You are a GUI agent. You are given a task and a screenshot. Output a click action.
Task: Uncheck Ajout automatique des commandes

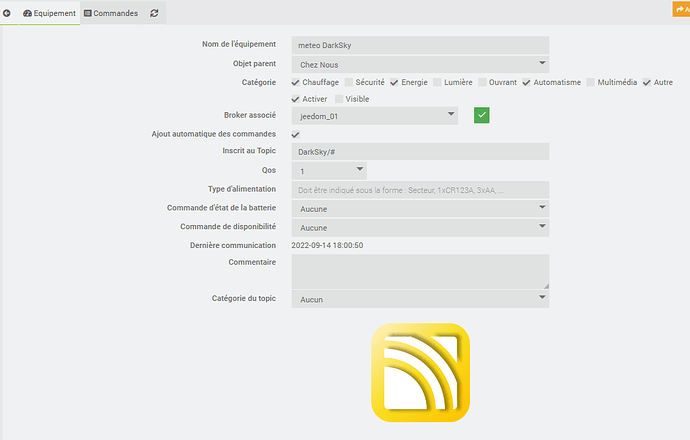[x=295, y=134]
